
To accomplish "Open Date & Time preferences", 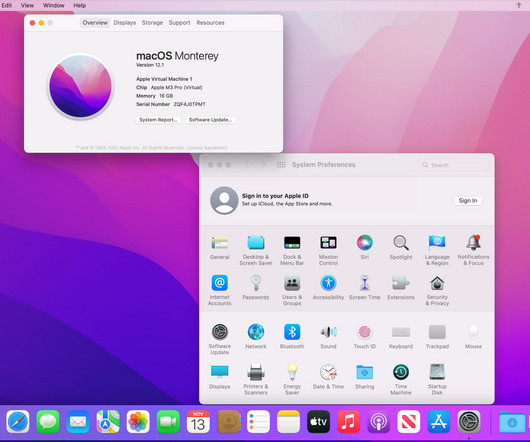I will point(328,377).
